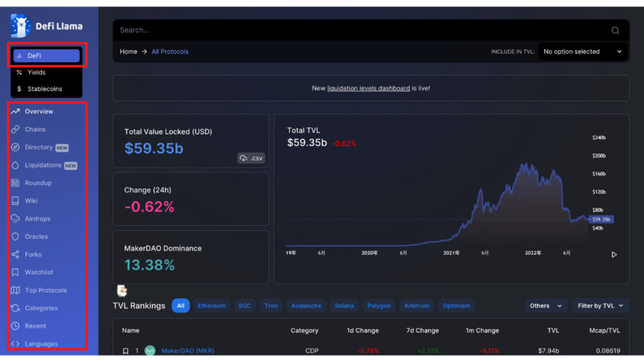Click the Overview trend icon

tap(15, 111)
